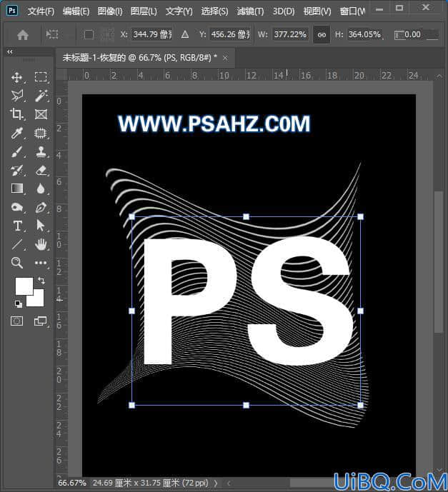Click the height H percentage field

[364, 34]
